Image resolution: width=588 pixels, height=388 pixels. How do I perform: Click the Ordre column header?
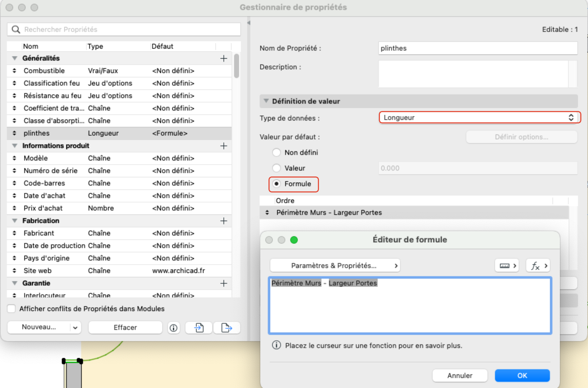click(x=414, y=200)
